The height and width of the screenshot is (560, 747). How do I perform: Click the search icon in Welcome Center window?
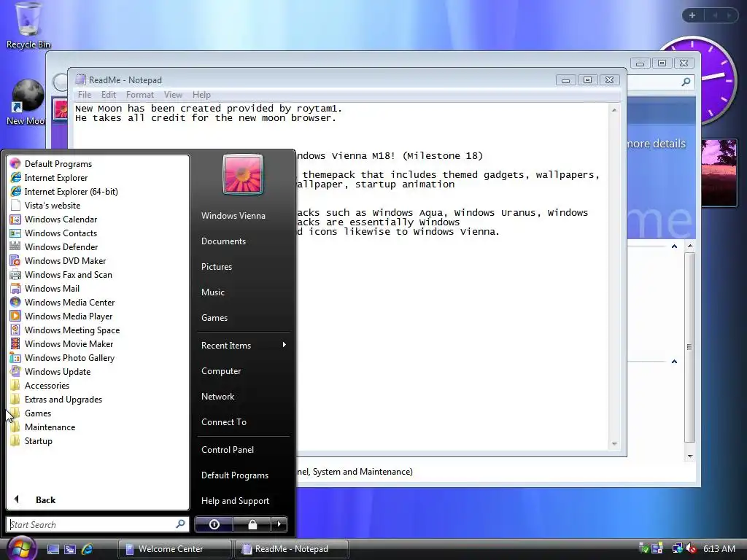686,82
